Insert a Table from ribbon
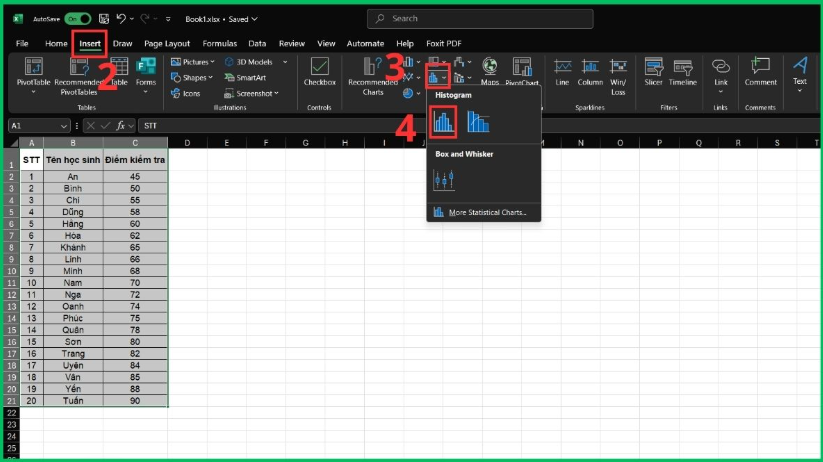The height and width of the screenshot is (462, 823). 119,72
